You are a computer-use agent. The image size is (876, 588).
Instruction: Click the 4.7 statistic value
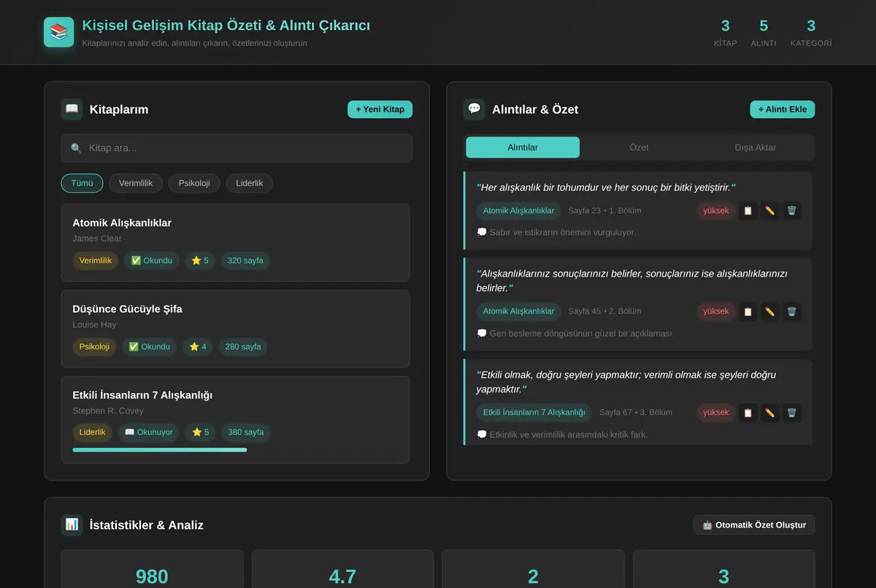click(x=342, y=576)
